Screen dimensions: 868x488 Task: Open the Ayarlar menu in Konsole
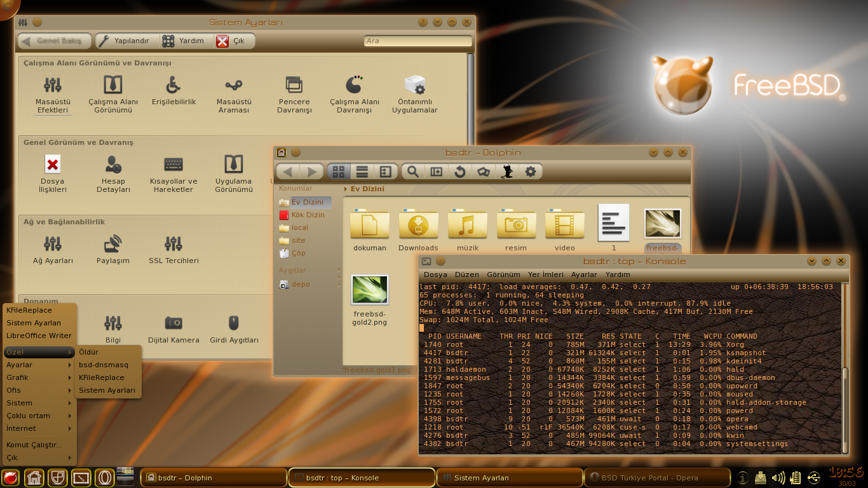point(583,274)
